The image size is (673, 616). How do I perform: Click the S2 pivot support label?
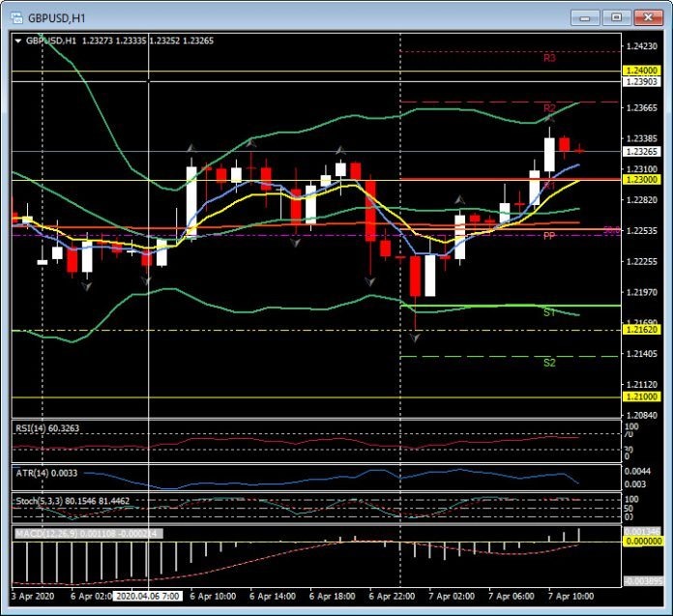(x=549, y=363)
